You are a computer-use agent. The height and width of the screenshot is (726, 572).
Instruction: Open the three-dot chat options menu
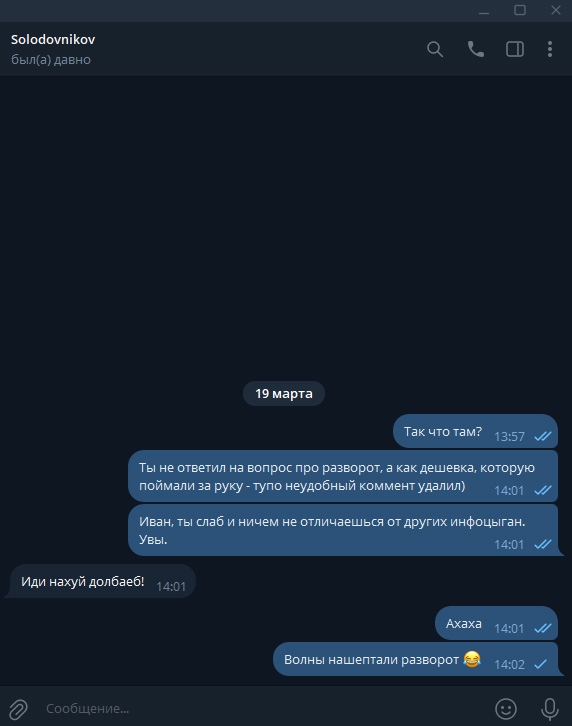pyautogui.click(x=550, y=49)
